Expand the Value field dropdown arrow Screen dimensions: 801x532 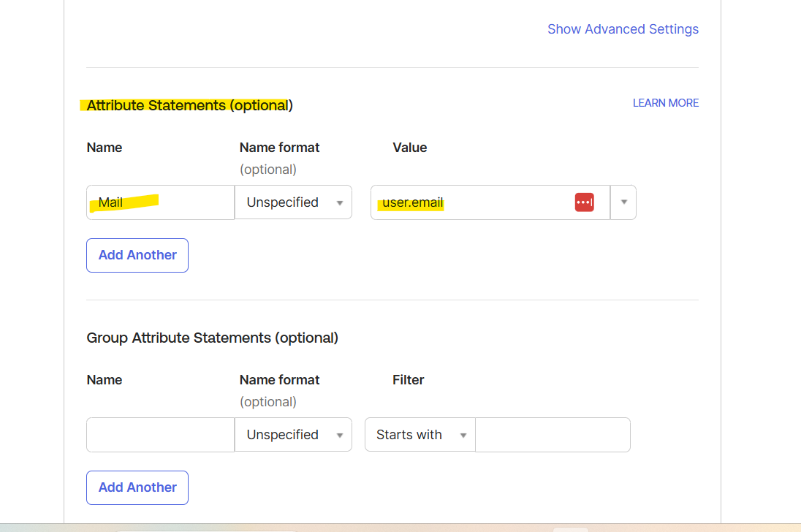coord(623,202)
